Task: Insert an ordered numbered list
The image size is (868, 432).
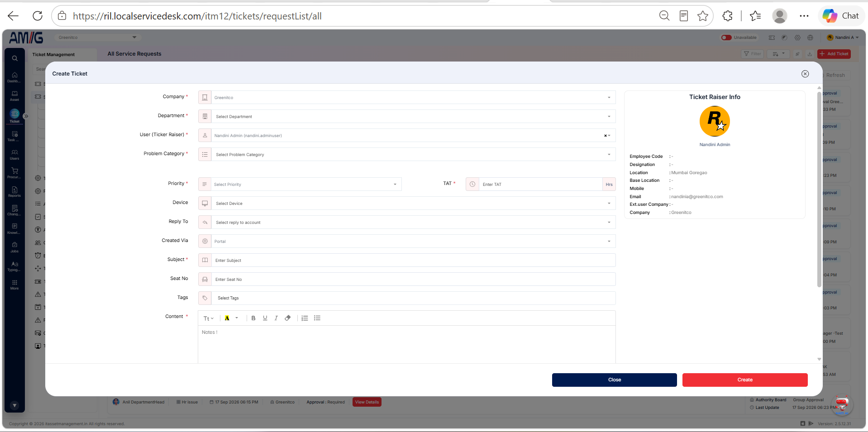Action: point(305,318)
